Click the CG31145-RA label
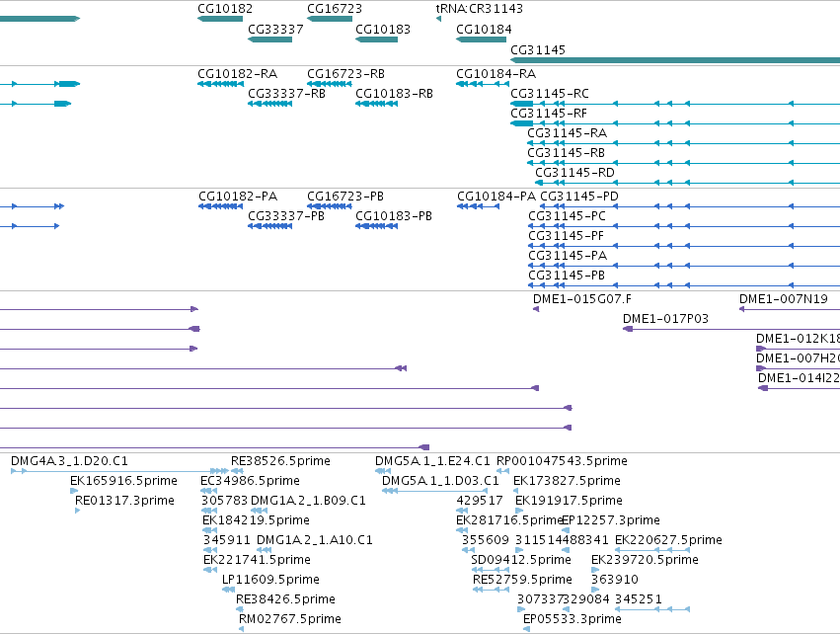Screen dimensions: 840x634 [x=567, y=133]
